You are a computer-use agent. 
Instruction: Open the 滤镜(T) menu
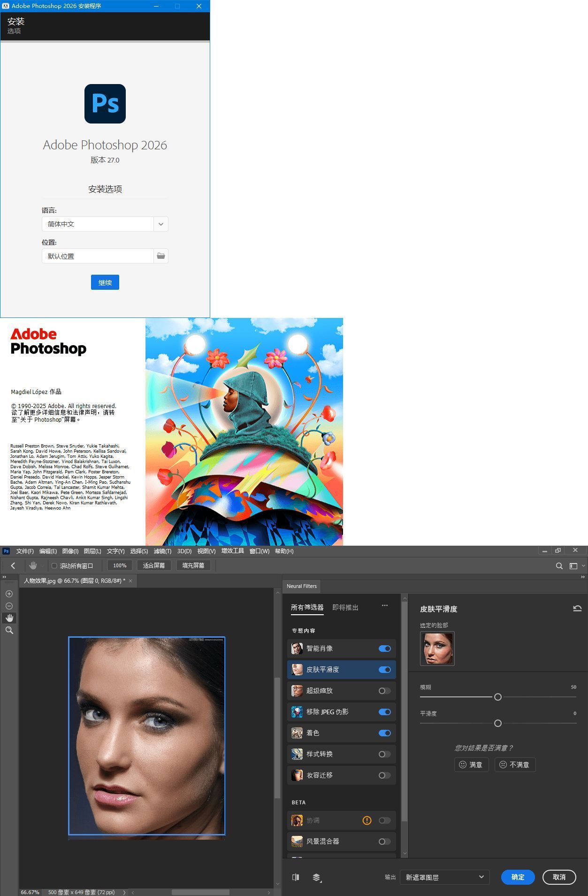[x=162, y=551]
